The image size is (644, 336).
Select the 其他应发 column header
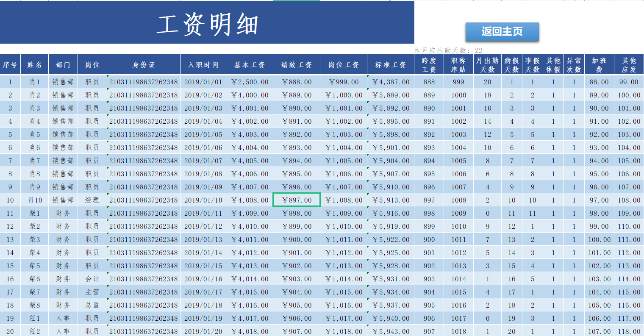pos(628,64)
